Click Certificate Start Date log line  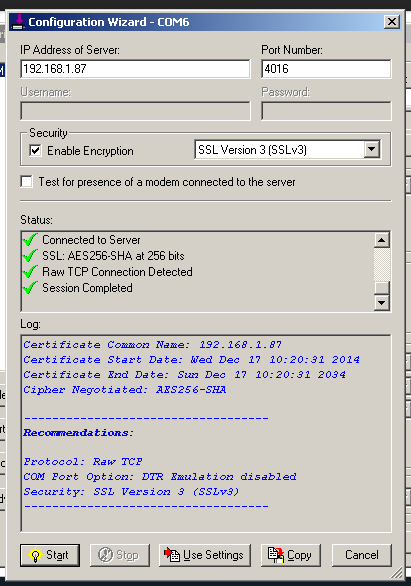coord(191,360)
